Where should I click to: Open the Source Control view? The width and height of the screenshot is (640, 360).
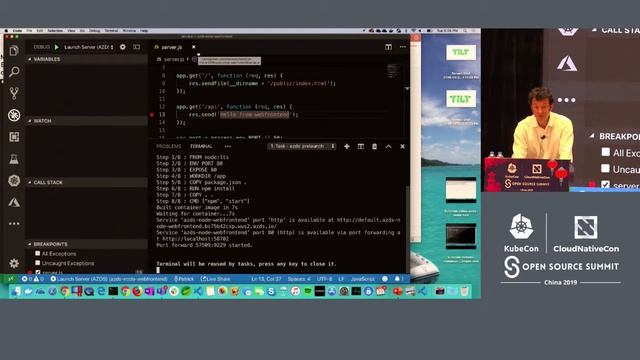point(14,93)
